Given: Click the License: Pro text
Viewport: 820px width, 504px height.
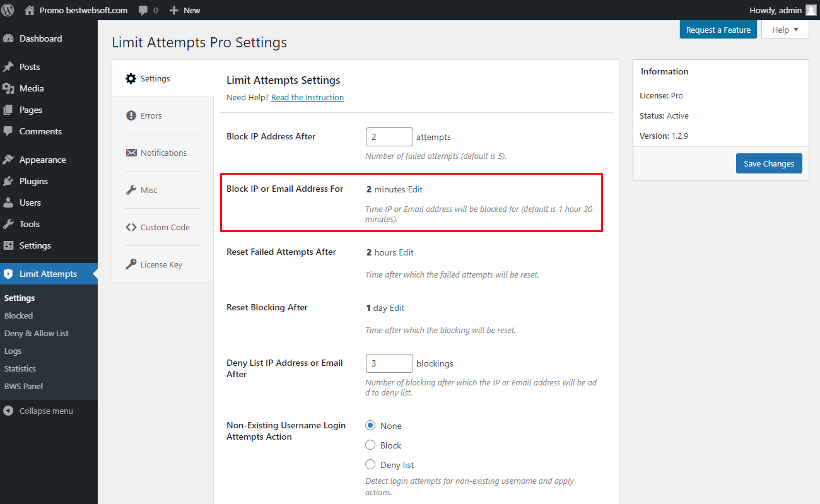Looking at the screenshot, I should 661,95.
